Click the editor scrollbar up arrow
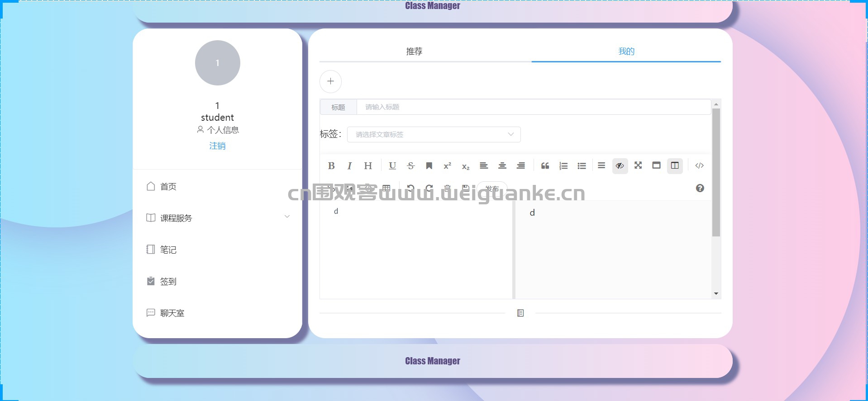The height and width of the screenshot is (401, 868). tap(716, 104)
